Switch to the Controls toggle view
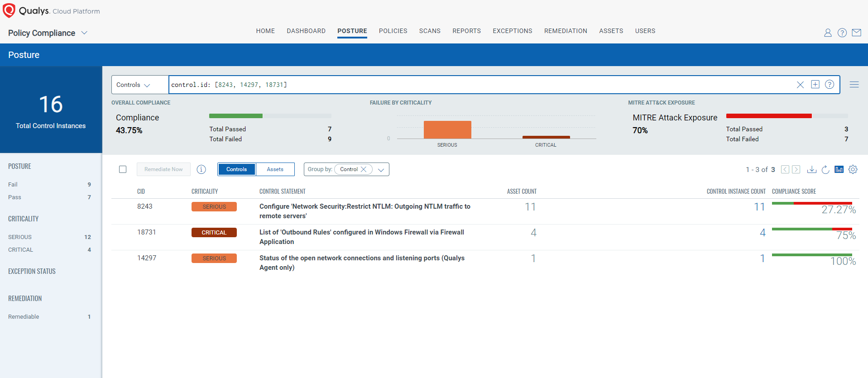The image size is (868, 378). point(237,169)
